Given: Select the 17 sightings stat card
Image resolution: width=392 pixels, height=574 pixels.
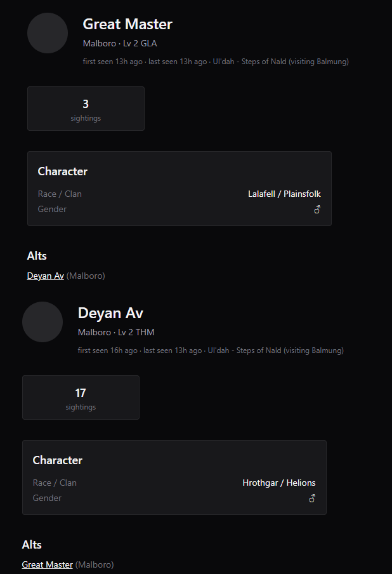Looking at the screenshot, I should pos(81,397).
